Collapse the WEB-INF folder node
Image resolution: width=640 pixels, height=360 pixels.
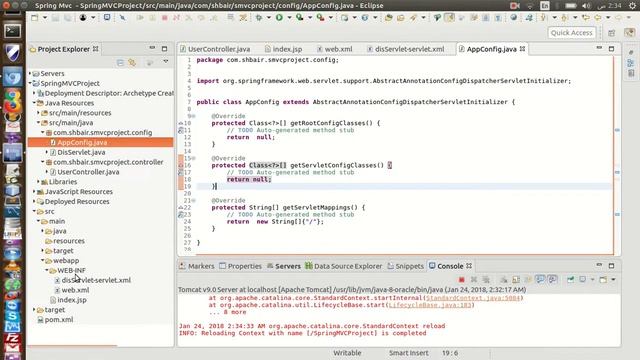[x=47, y=270]
